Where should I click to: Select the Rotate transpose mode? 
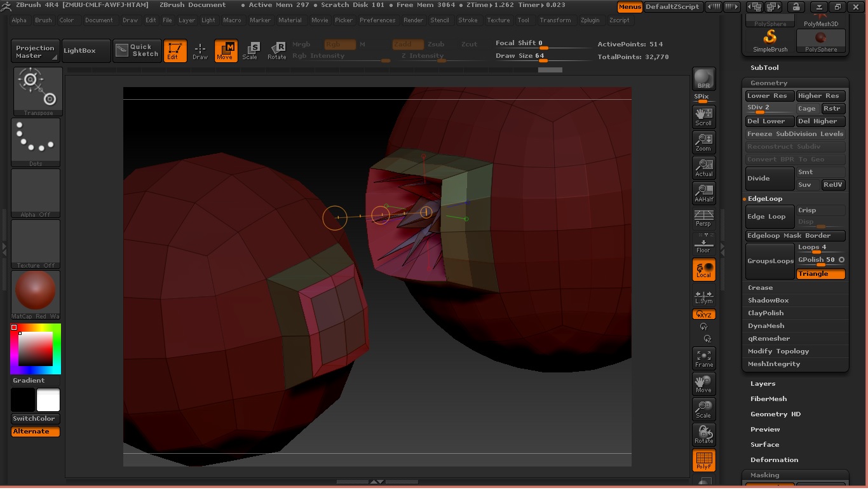[276, 51]
